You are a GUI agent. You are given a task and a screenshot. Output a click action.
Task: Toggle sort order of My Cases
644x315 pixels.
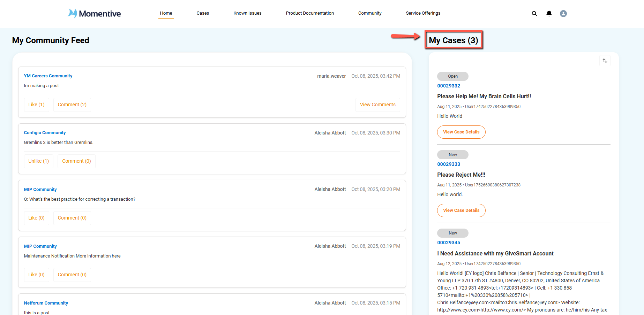pos(605,61)
